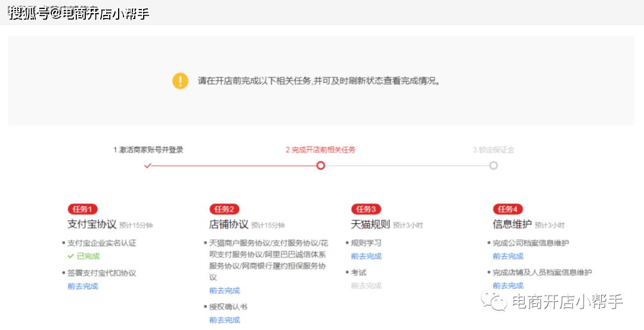Click step label 3.锁定保证金
The image size is (644, 330).
[494, 150]
